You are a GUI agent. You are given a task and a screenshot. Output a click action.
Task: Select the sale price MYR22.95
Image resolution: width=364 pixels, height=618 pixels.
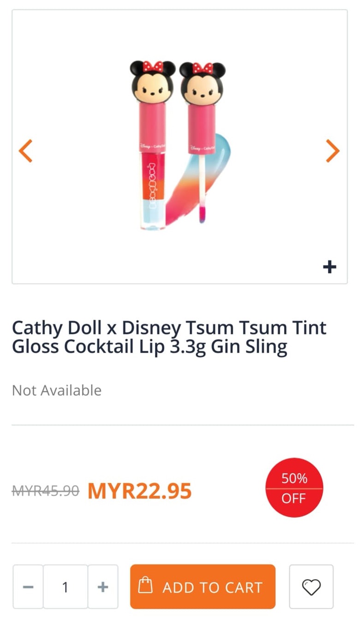click(139, 491)
